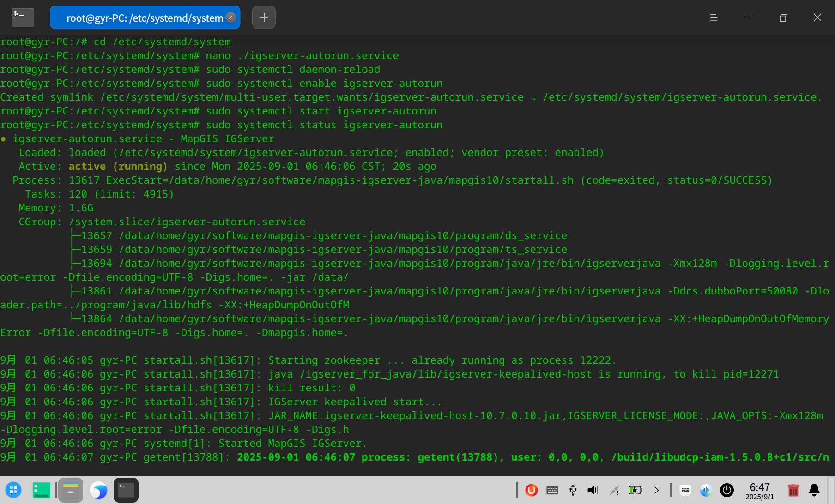Click the USB device tray icon
This screenshot has height=504, width=835.
click(x=573, y=490)
